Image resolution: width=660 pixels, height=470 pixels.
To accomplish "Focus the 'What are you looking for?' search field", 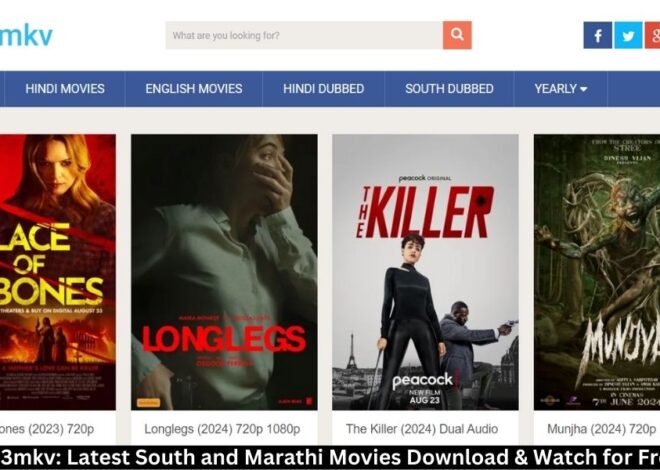I will (304, 35).
